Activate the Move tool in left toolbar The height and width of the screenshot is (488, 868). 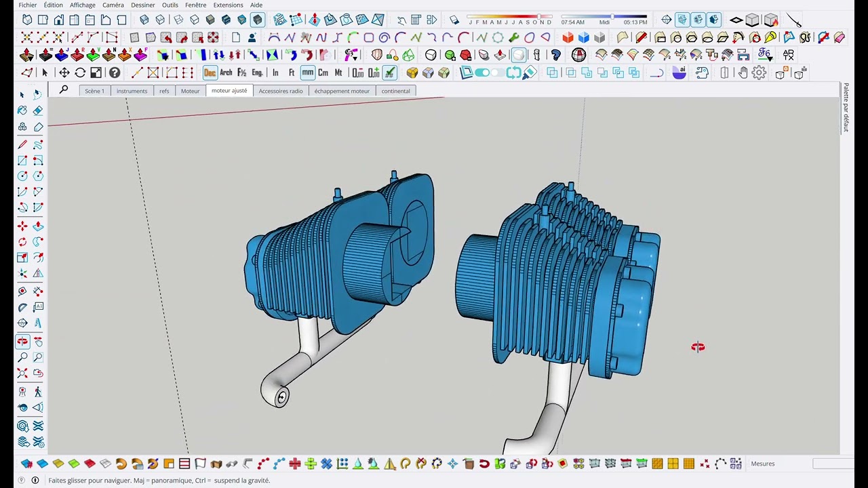point(22,226)
